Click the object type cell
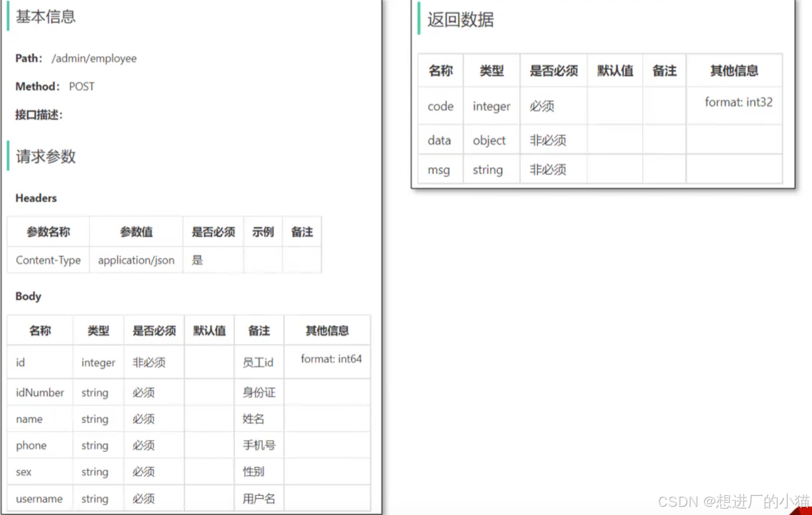Image resolution: width=812 pixels, height=515 pixels. click(492, 140)
